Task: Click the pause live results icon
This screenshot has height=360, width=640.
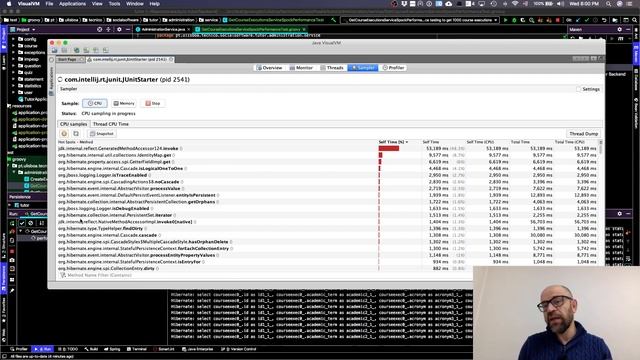Action: [64, 133]
